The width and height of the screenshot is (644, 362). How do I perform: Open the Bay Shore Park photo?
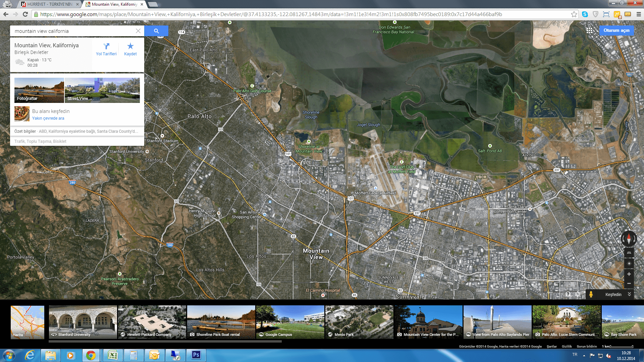tap(623, 322)
